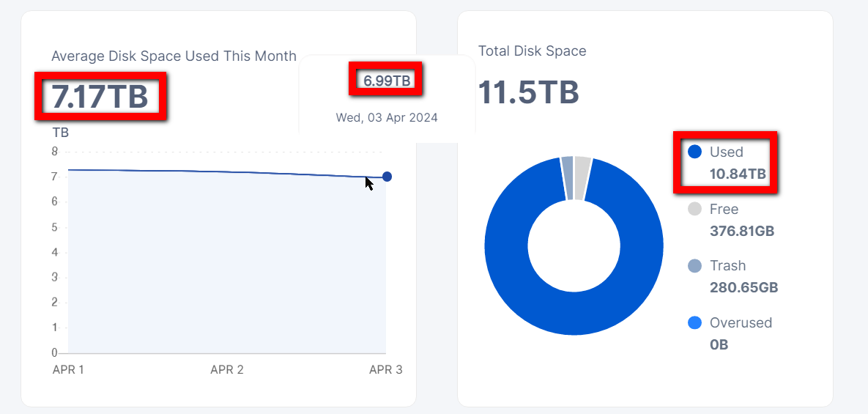
Task: Click the APR 3 axis label
Action: pos(385,370)
